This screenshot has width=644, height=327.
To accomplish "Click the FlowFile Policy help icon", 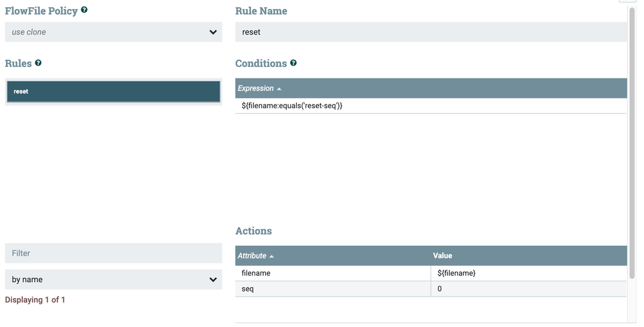I will [84, 10].
